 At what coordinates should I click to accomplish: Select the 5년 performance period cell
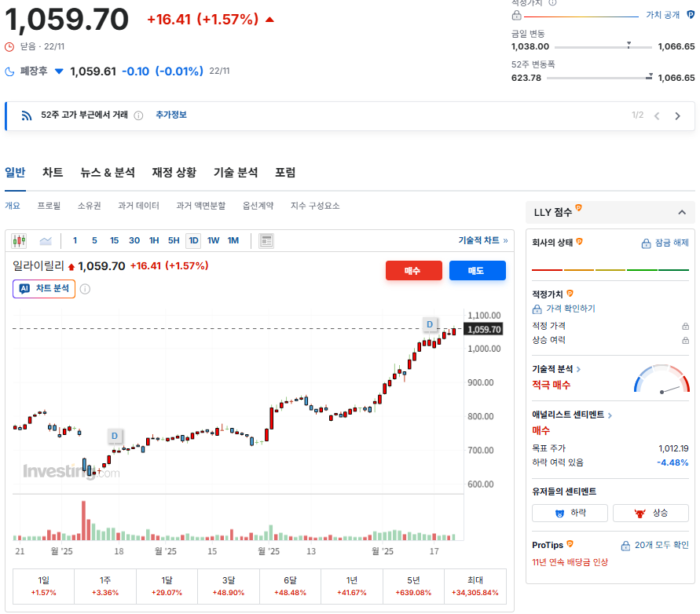[x=413, y=587]
